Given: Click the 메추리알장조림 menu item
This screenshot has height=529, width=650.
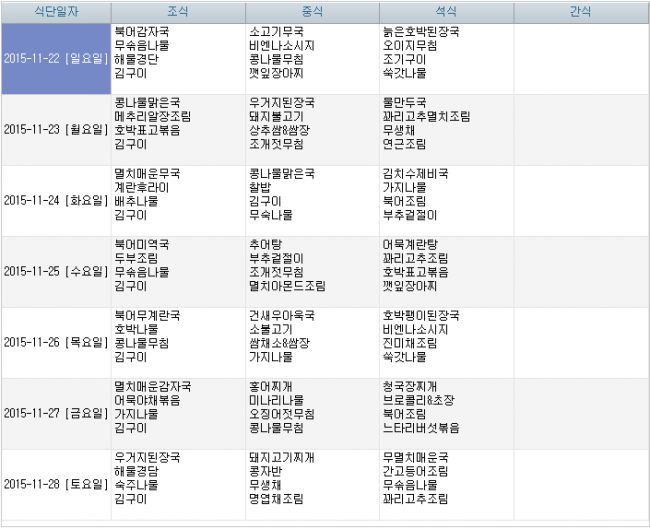Looking at the screenshot, I should click(x=153, y=116).
